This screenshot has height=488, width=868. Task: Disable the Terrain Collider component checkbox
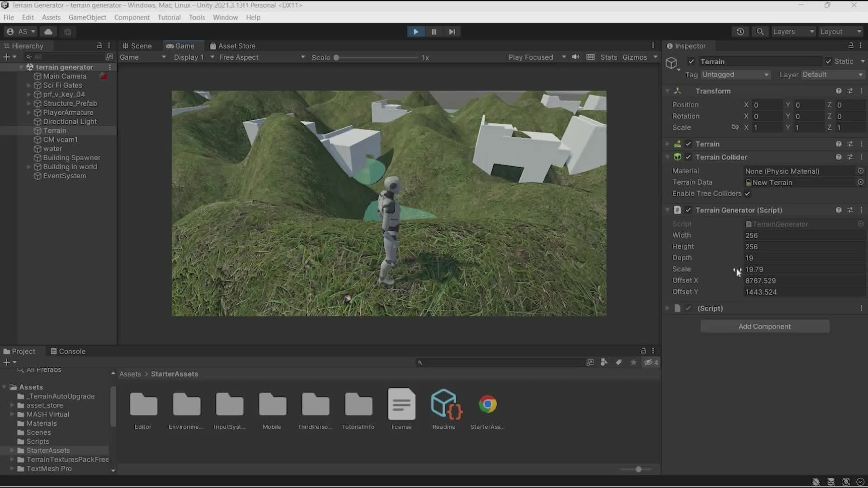[688, 157]
